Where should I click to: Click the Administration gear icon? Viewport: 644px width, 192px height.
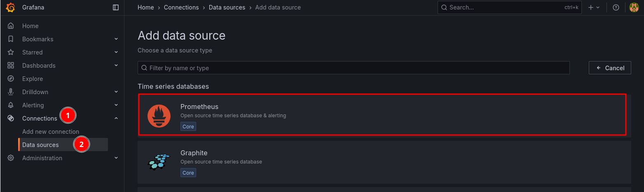[11, 158]
